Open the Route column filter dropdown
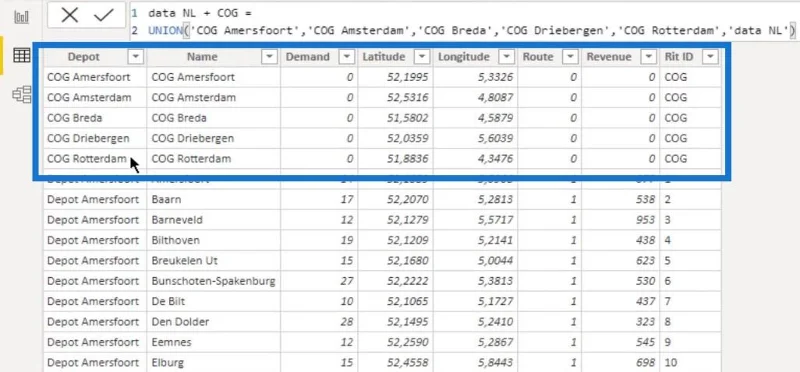This screenshot has width=800, height=372. point(570,57)
